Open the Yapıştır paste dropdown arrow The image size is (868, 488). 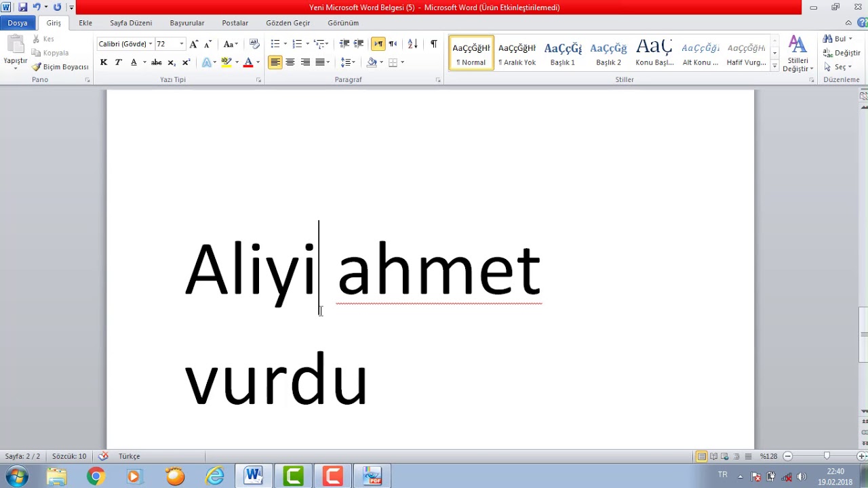(x=15, y=68)
